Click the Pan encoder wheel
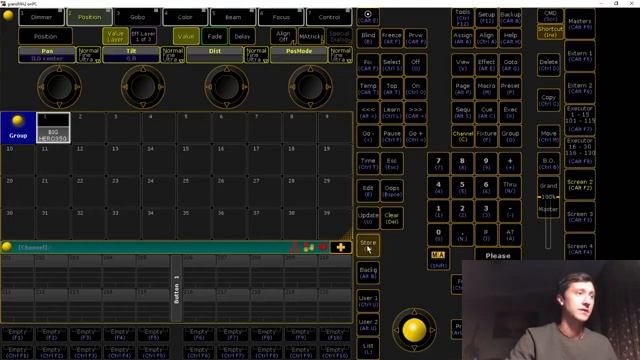Image resolution: width=640 pixels, height=360 pixels. click(x=60, y=87)
